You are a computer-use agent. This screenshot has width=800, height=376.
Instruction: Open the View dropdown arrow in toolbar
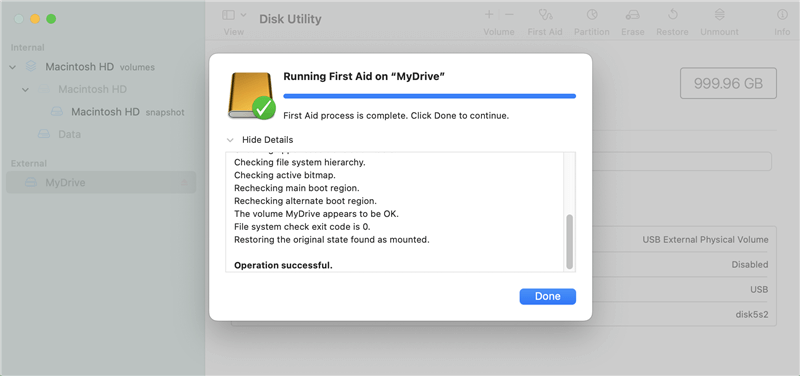coord(243,15)
